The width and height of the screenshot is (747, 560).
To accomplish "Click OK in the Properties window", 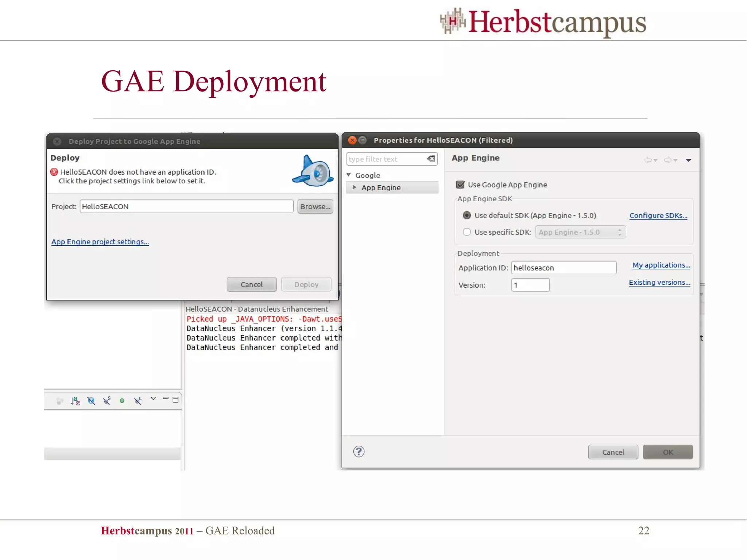I will 668,452.
